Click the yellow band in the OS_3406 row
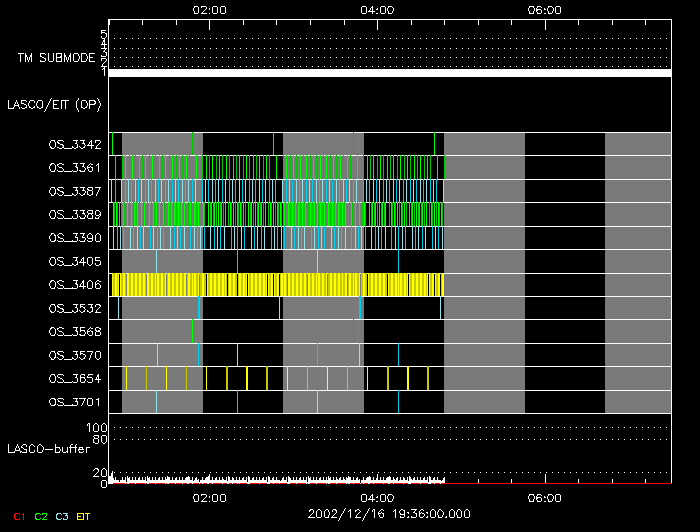The height and width of the screenshot is (532, 700). click(x=276, y=285)
